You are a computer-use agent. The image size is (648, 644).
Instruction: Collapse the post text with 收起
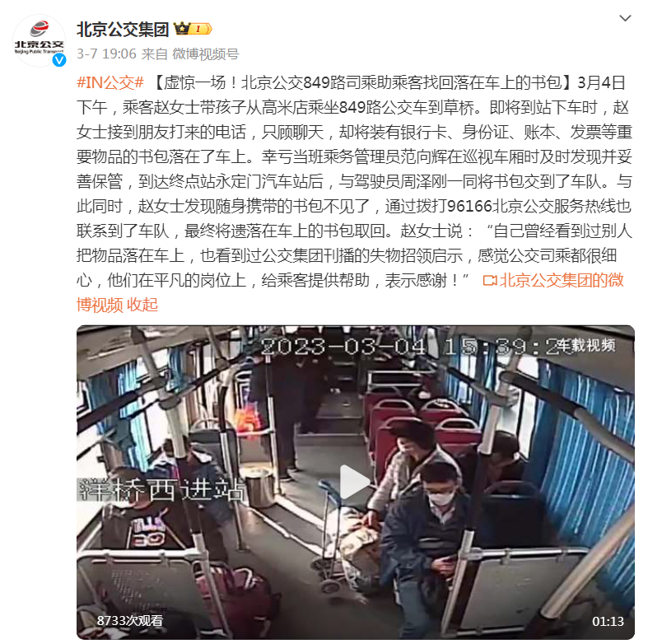coord(142,305)
